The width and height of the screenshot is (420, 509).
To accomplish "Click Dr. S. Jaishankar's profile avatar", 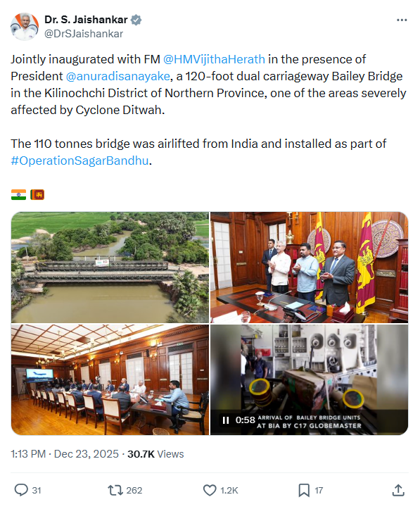I will point(25,27).
